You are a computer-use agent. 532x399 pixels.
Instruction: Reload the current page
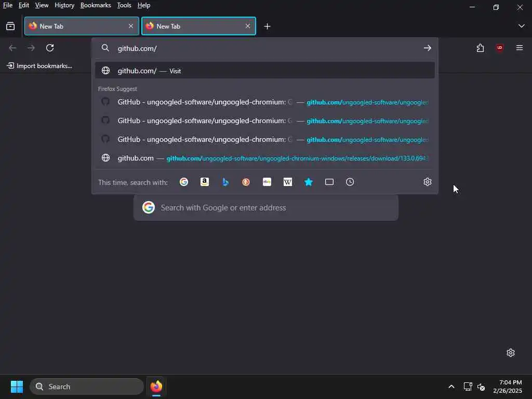coord(50,48)
